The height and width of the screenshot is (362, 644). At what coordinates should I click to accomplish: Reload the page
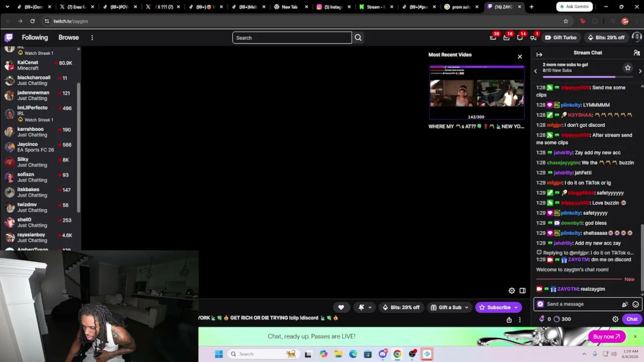point(32,21)
